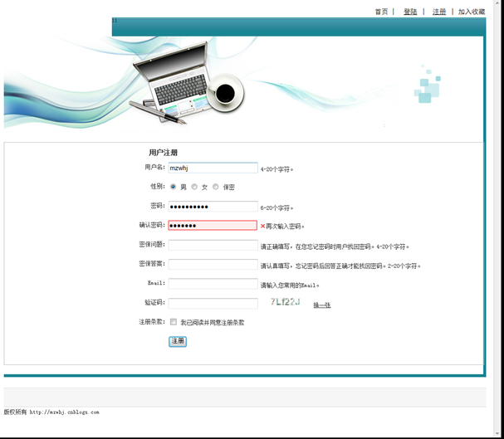Refresh captcha with 换一张 link
The width and height of the screenshot is (504, 439).
click(x=321, y=305)
